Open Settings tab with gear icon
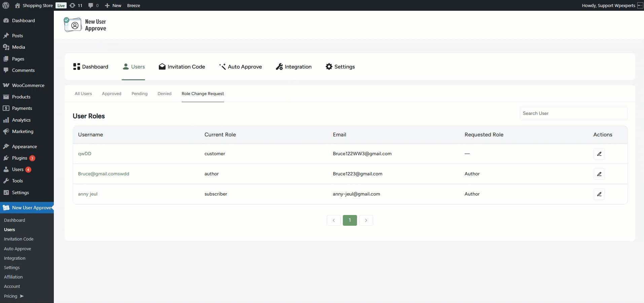Viewport: 644px width, 303px height. point(340,67)
